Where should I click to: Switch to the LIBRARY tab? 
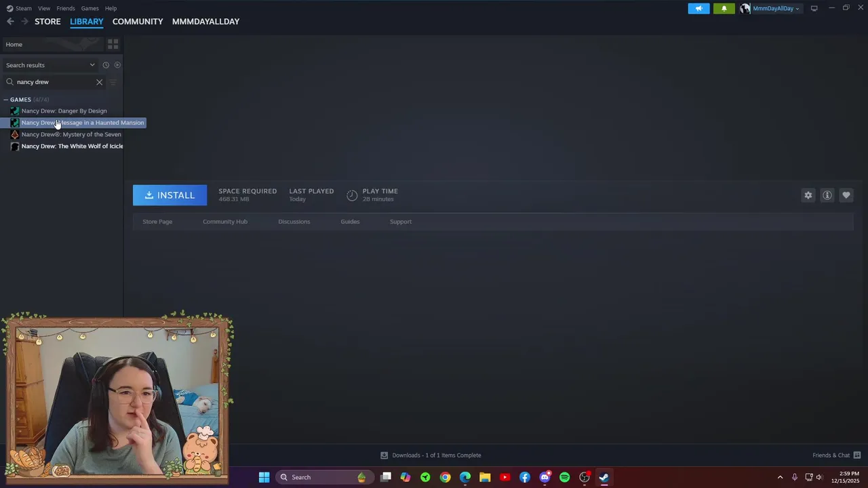click(87, 22)
